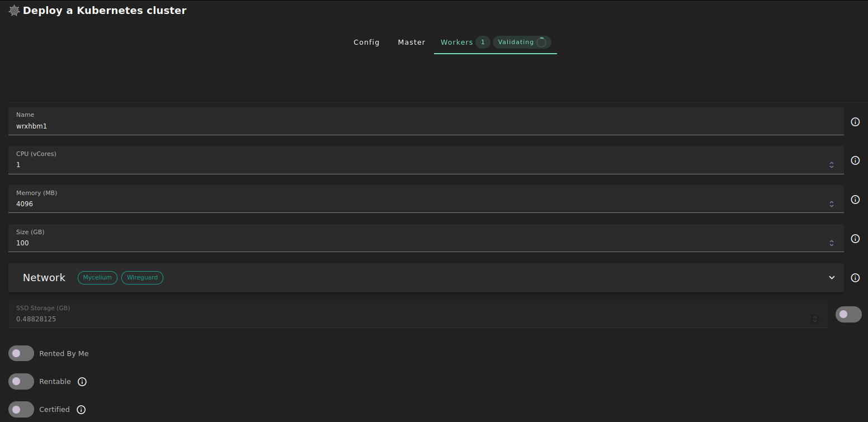Screen dimensions: 868x422
Task: Click the info icon beside CPU field
Action: click(x=855, y=160)
